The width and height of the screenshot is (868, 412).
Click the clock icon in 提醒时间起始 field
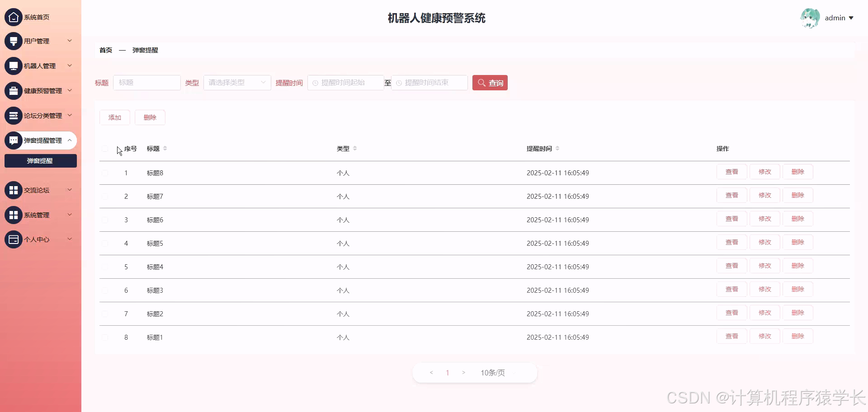pyautogui.click(x=315, y=83)
